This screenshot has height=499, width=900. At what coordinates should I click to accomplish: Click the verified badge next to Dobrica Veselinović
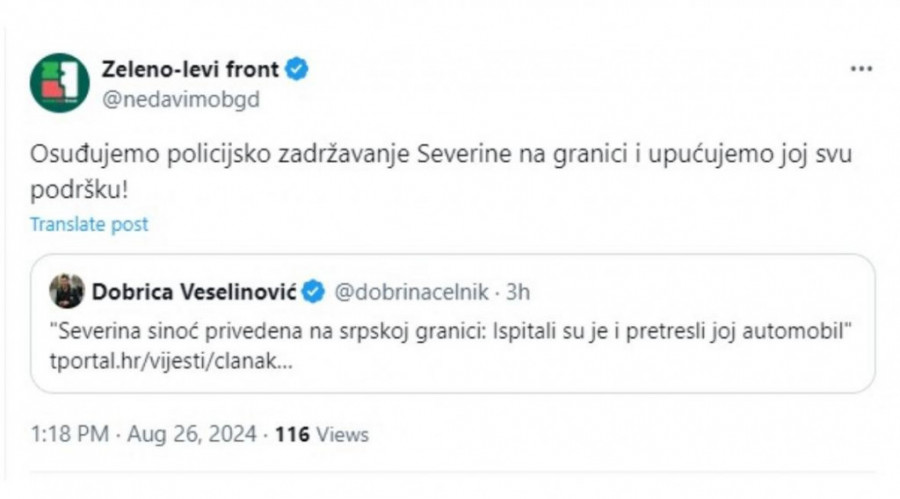tap(313, 292)
